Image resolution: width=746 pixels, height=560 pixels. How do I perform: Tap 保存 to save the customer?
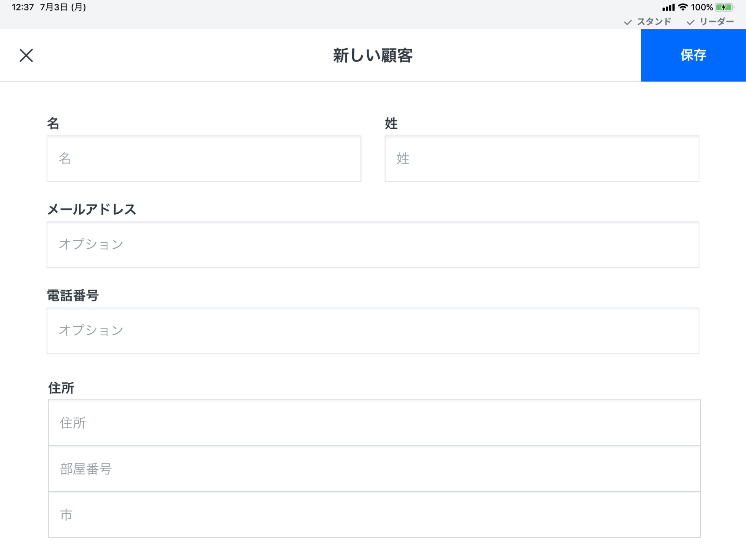pyautogui.click(x=693, y=56)
